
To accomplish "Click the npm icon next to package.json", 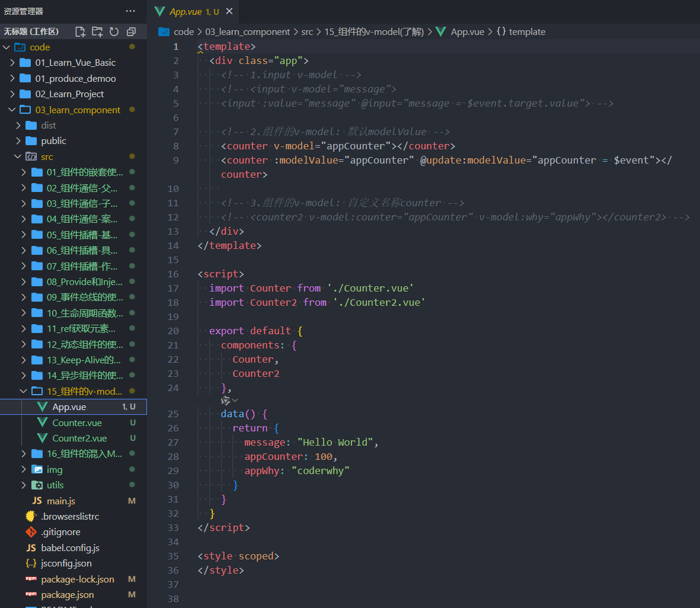I will click(31, 594).
